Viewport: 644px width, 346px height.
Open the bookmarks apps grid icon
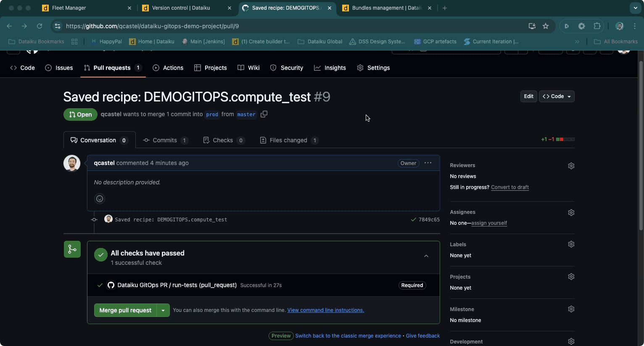click(x=74, y=42)
